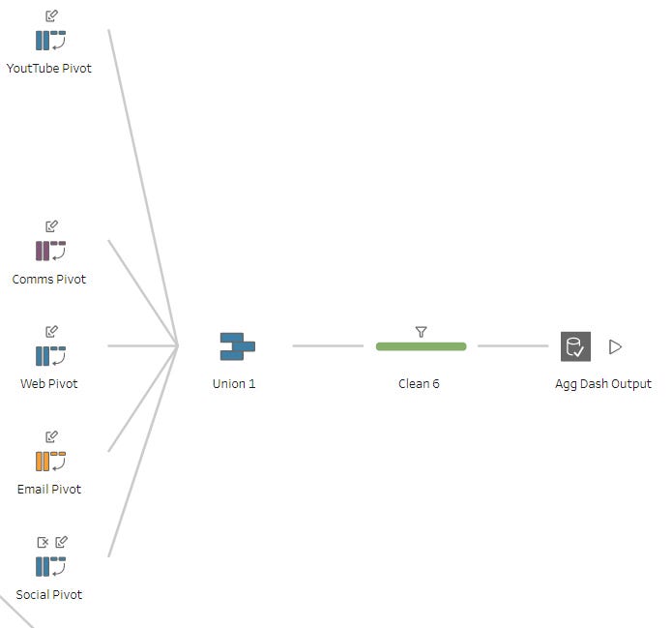672x628 pixels.
Task: Select the purple Comms Pivot step icon
Action: click(x=50, y=251)
